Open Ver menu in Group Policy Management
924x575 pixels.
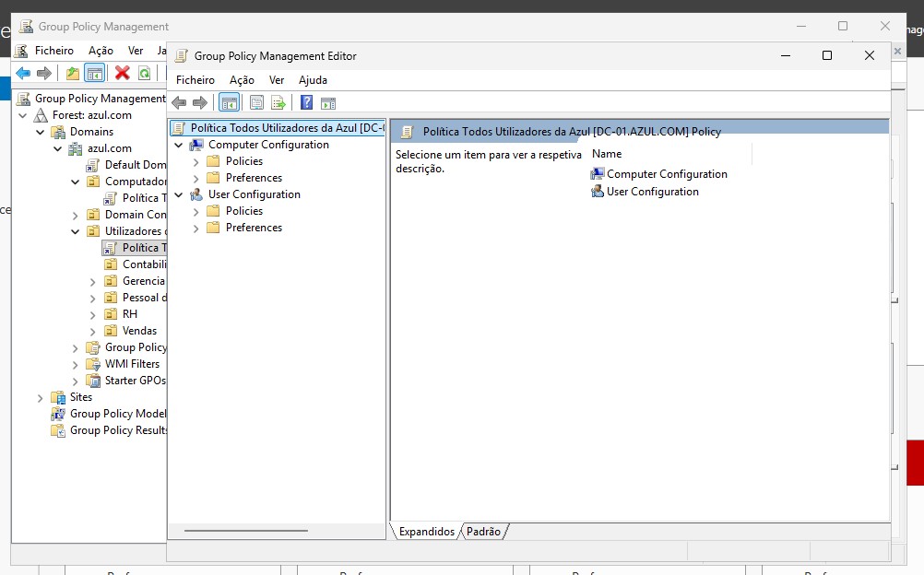click(x=136, y=51)
